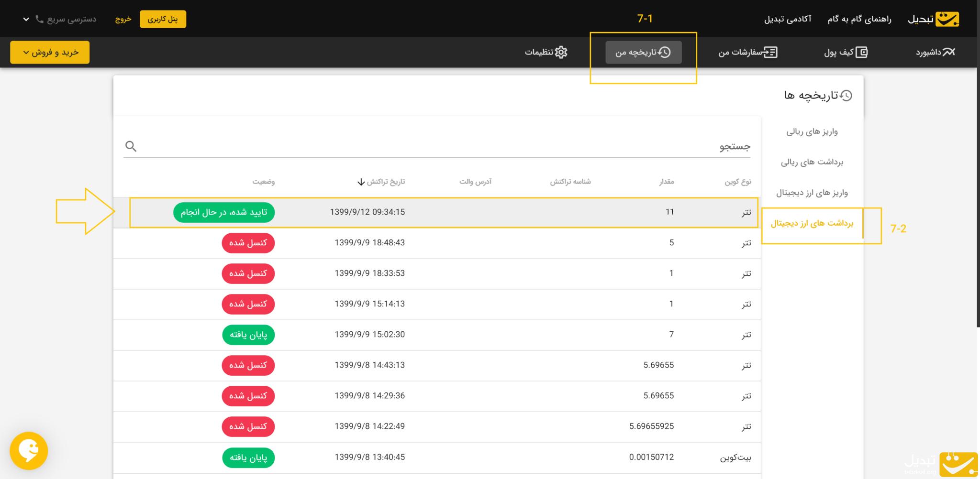Click the نوع کوین column header
This screenshot has width=980, height=479.
point(737,182)
